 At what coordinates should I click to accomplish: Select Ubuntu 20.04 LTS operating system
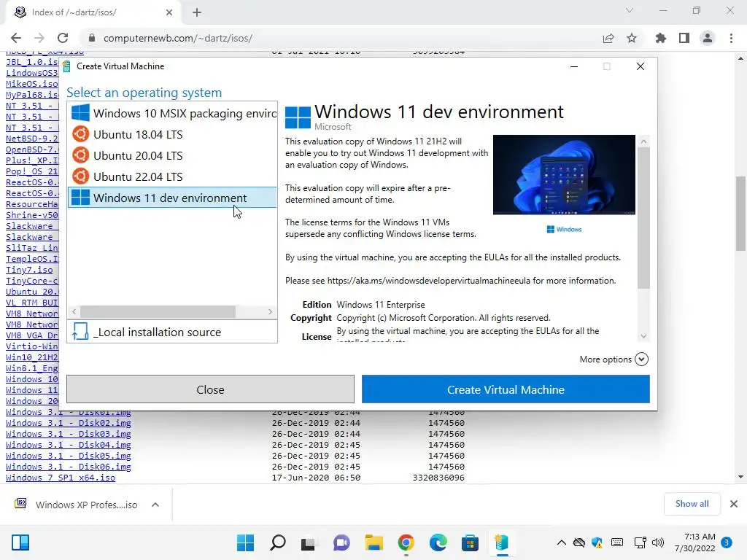[172, 156]
